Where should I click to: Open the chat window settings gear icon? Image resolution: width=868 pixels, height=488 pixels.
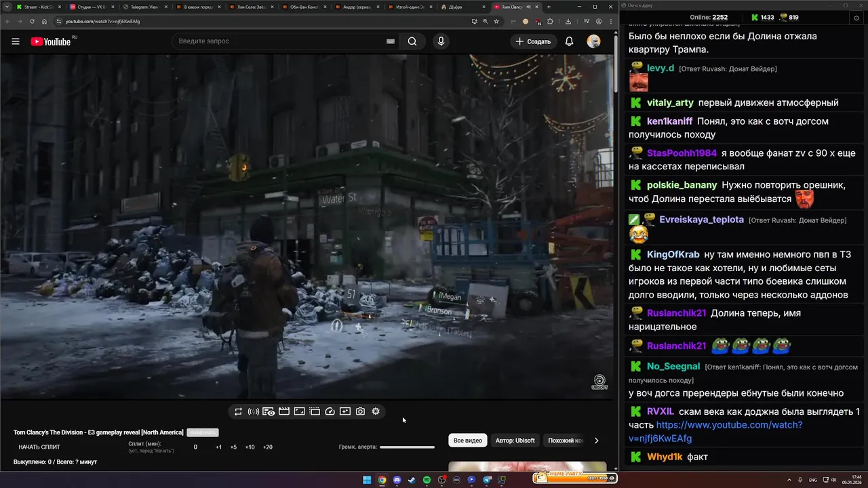[856, 18]
